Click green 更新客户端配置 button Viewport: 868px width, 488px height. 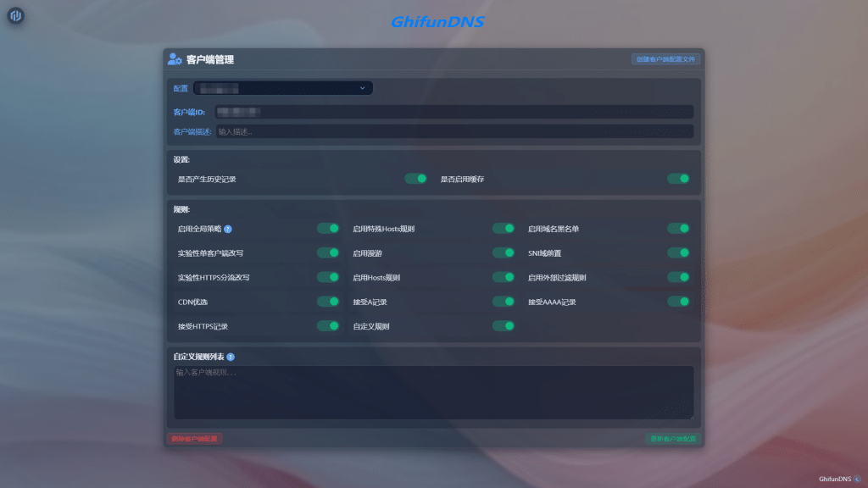click(672, 439)
